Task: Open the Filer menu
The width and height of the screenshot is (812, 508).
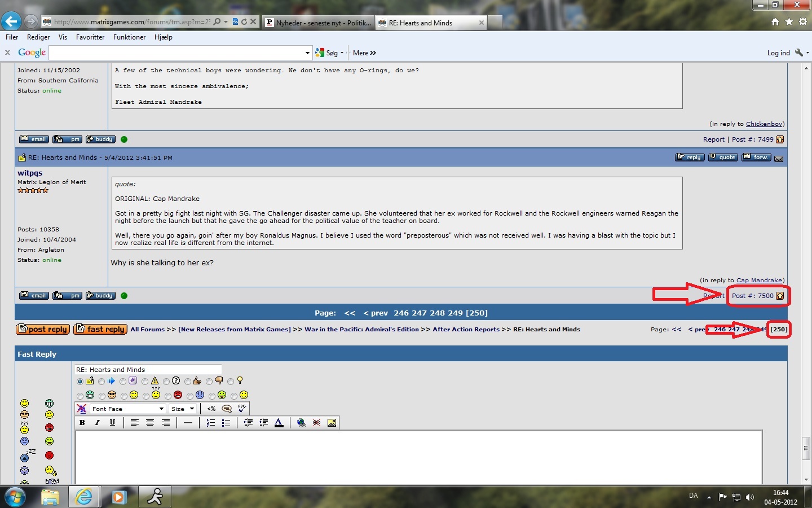Action: tap(12, 37)
